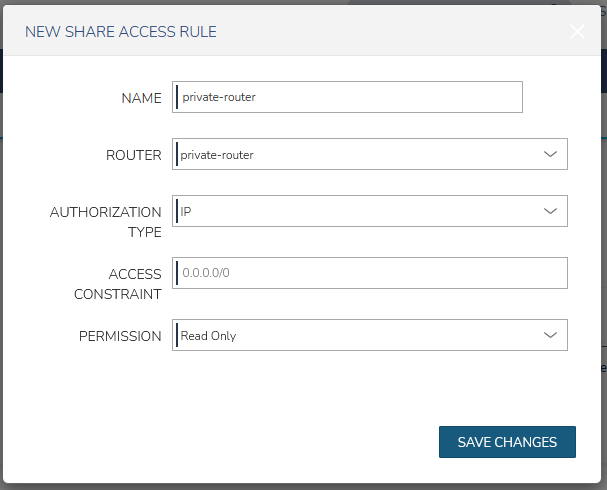Click the Access Constraint 0.0.0.0/0 field
The image size is (607, 490).
(x=370, y=273)
